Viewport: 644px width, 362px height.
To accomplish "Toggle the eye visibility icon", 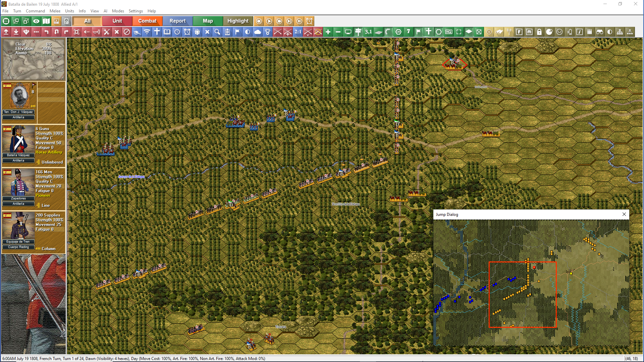I will (x=36, y=21).
